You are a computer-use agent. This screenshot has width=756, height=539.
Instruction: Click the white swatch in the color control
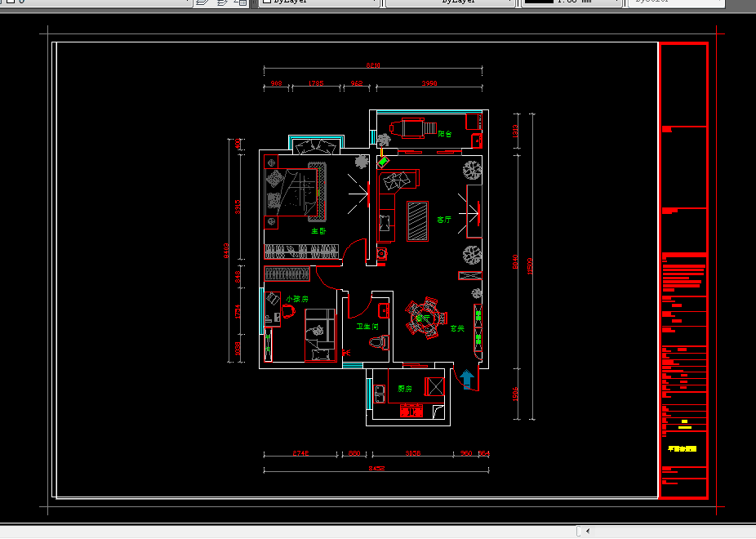265,2
